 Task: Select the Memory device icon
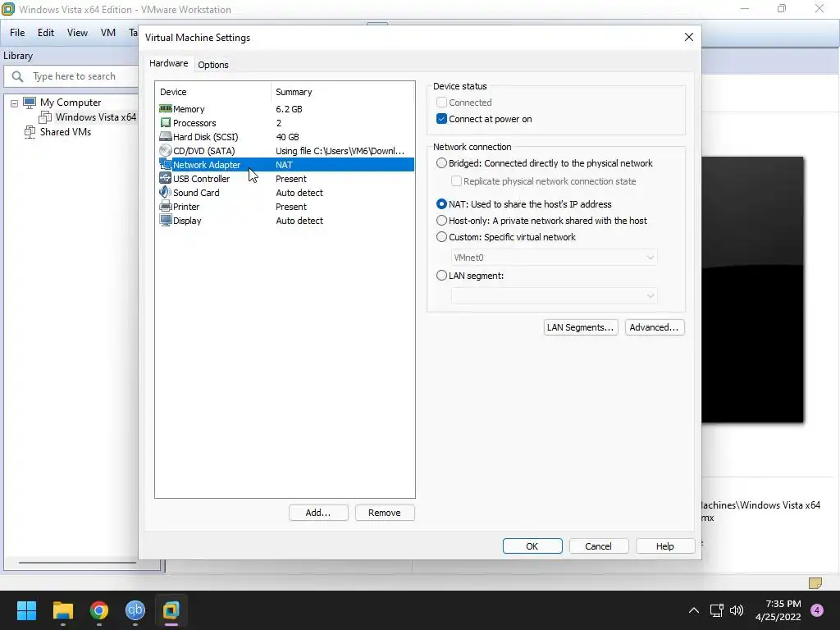coord(166,109)
